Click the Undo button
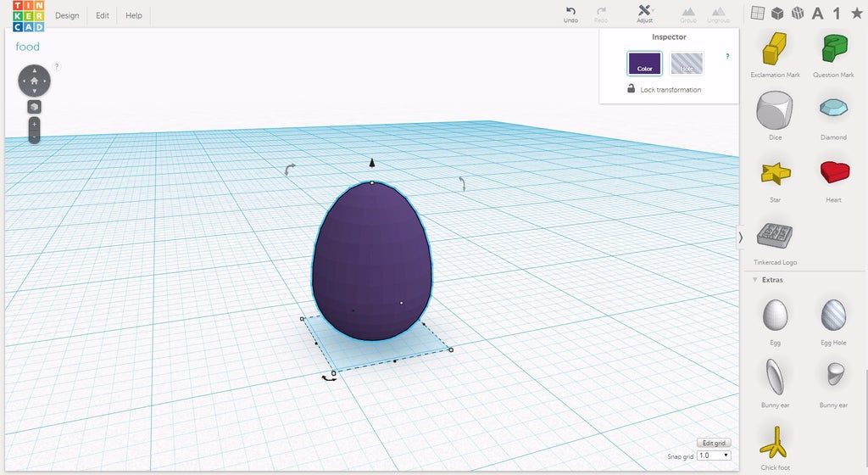The width and height of the screenshot is (868, 475). pos(570,14)
